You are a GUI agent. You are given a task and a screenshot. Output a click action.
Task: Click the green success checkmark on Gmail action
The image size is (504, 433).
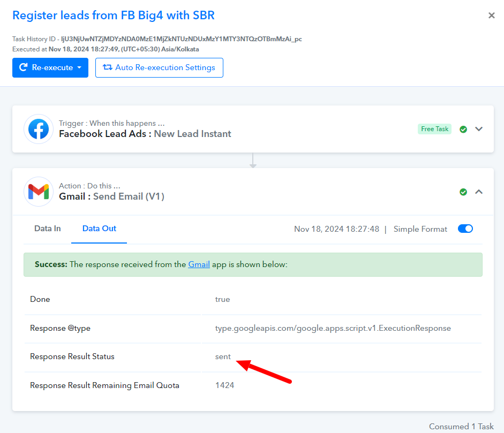[463, 192]
